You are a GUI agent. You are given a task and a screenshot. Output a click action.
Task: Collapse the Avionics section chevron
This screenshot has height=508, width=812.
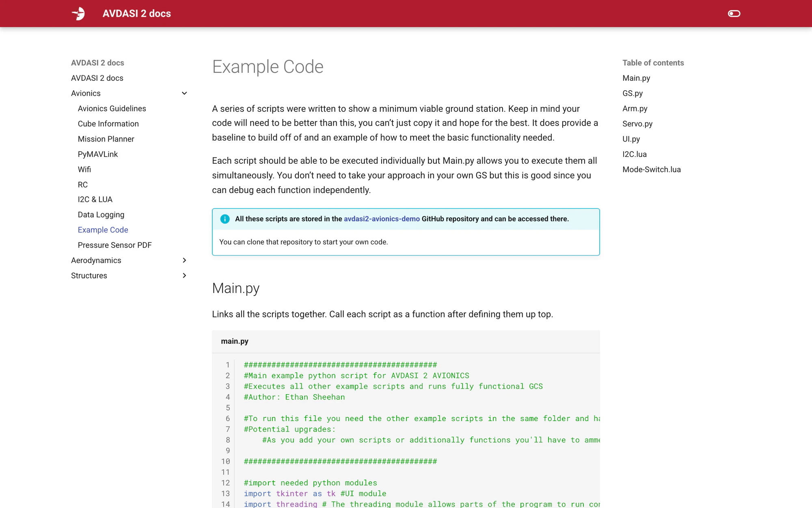[184, 93]
